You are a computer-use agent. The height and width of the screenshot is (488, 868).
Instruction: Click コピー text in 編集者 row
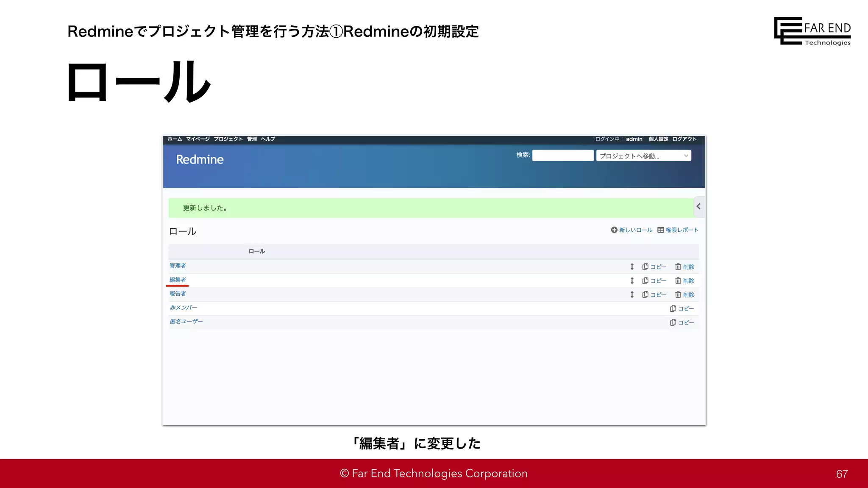tap(658, 281)
